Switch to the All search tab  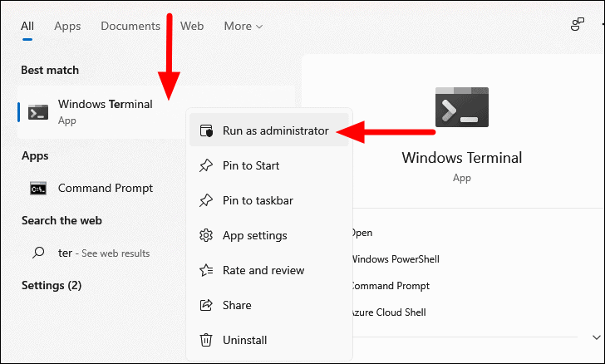[x=27, y=26]
